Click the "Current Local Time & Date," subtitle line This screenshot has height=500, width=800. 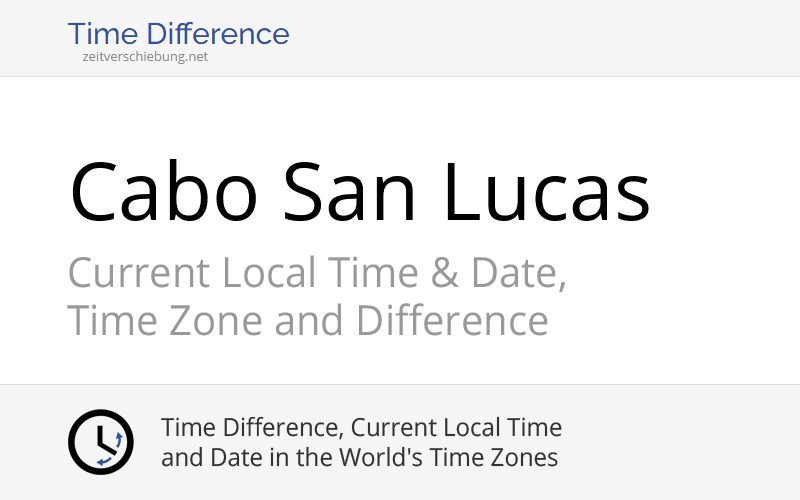click(x=317, y=273)
